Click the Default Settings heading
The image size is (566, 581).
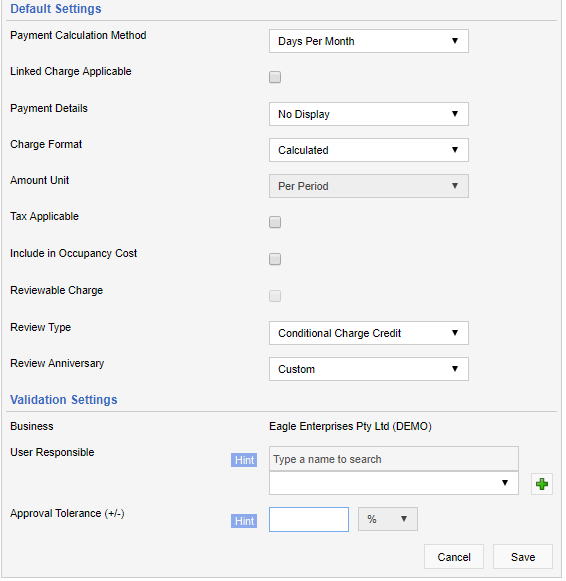[56, 9]
